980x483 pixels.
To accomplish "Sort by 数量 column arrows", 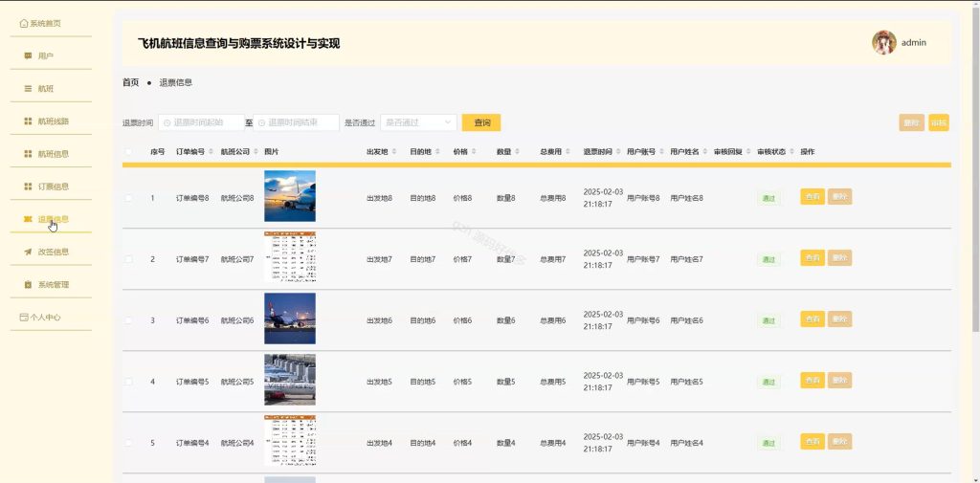I will [517, 152].
